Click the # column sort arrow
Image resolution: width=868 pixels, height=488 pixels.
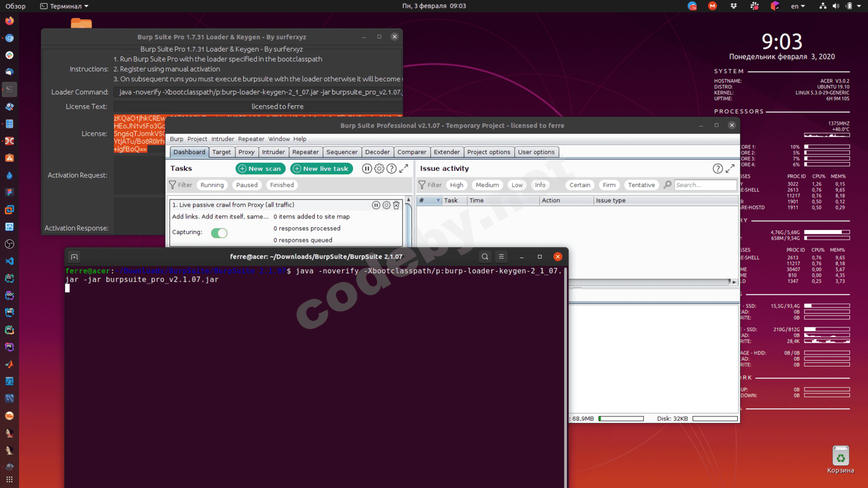tap(438, 201)
